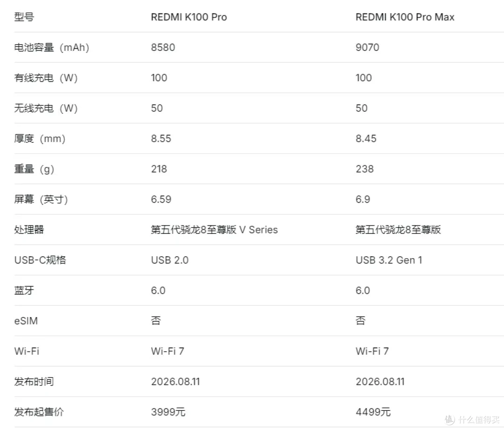Click the 屏幕 (英寸) row label

point(41,199)
